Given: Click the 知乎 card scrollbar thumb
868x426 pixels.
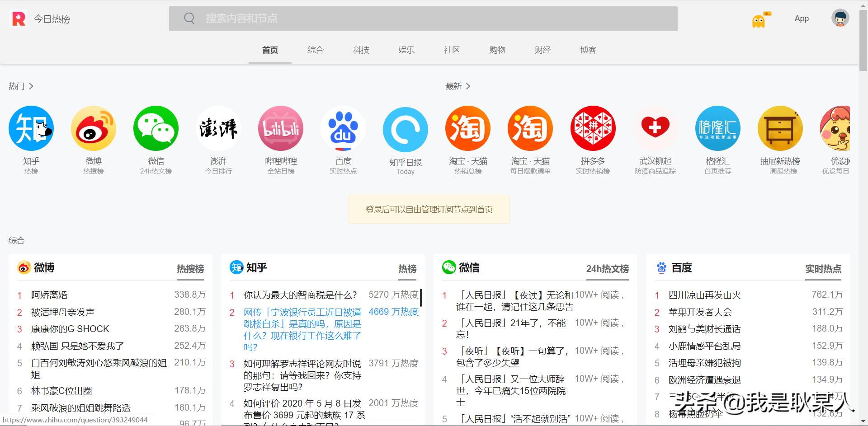Looking at the screenshot, I should tap(421, 298).
